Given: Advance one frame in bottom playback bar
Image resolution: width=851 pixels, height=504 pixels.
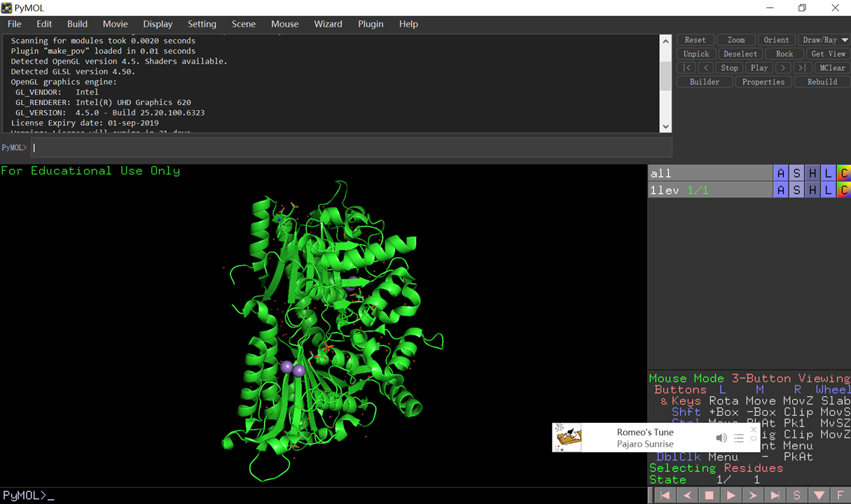Looking at the screenshot, I should pos(753,496).
